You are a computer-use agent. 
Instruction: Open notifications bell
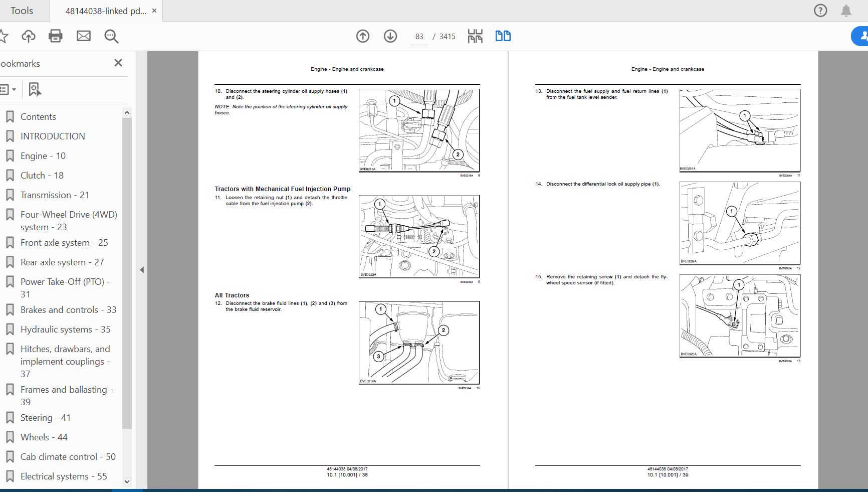tap(846, 11)
